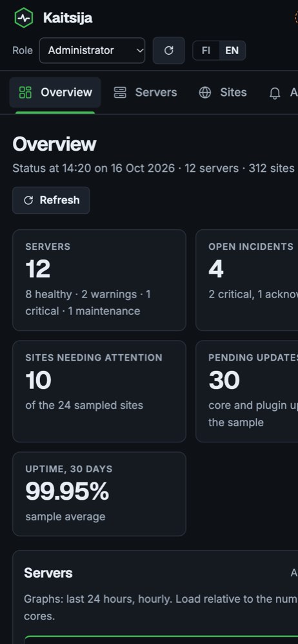Screen dimensions: 298x644
Task: Click the Kaitsija app title
Action: 68,18
